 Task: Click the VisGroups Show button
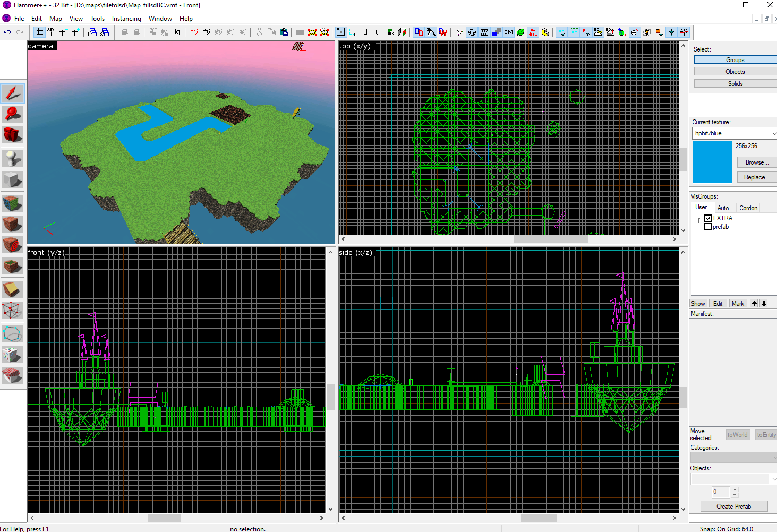pos(698,304)
